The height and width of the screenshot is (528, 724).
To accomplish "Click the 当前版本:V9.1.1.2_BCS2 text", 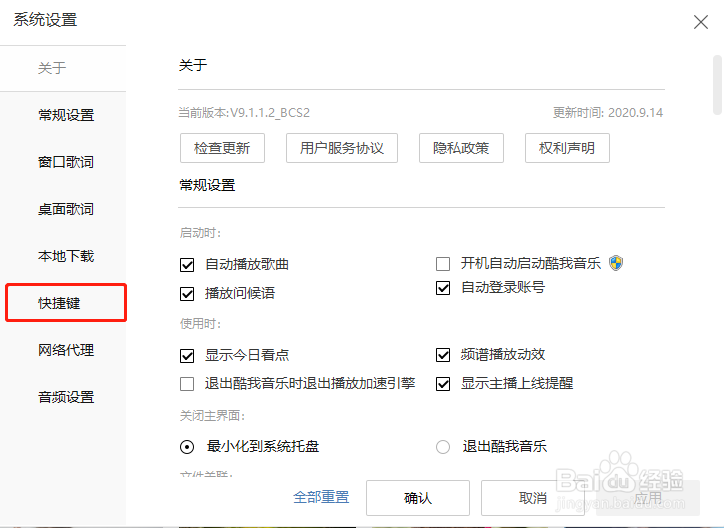I will tap(244, 113).
